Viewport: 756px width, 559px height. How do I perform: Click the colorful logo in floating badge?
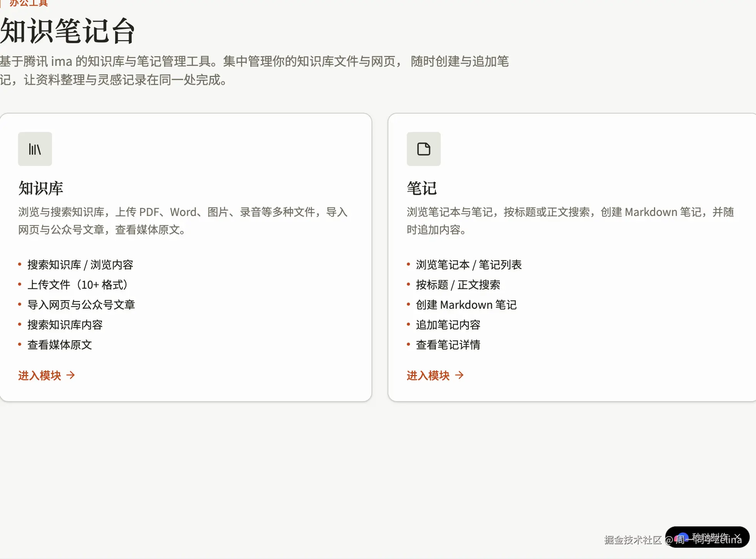click(x=681, y=537)
